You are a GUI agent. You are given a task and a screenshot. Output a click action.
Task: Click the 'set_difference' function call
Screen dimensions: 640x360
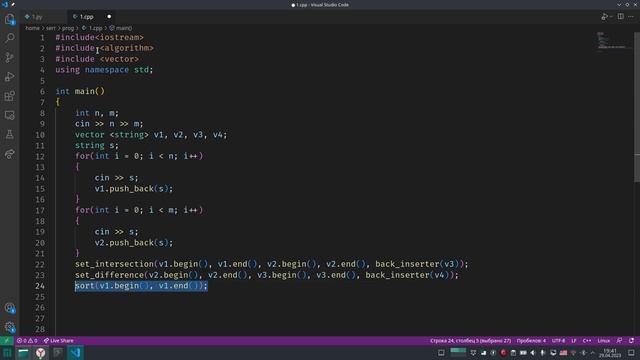pos(109,275)
